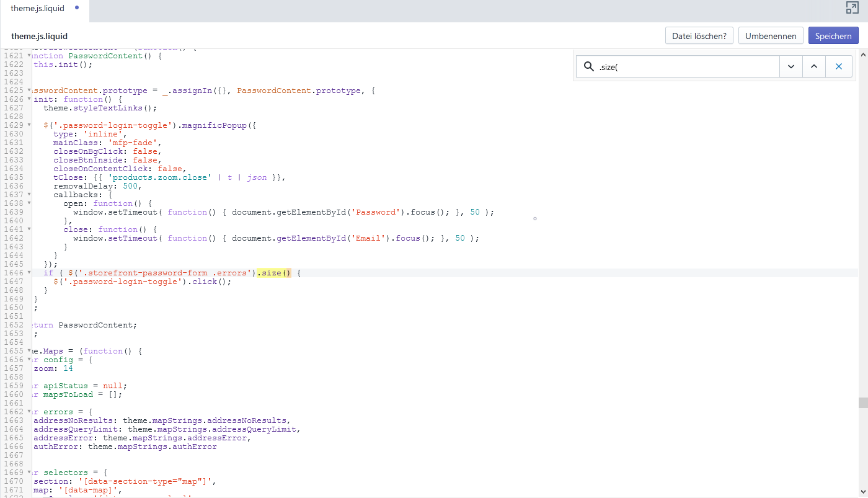
Task: Click closeOnContentClick: false line
Action: pyautogui.click(x=120, y=169)
